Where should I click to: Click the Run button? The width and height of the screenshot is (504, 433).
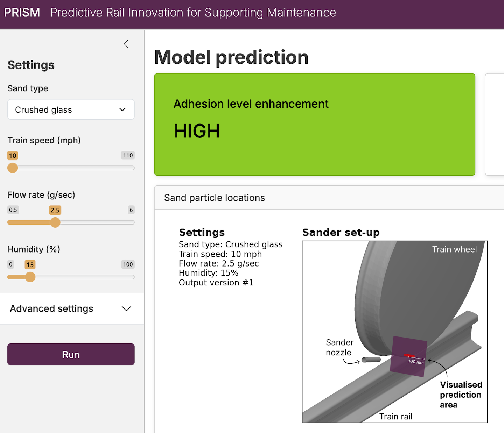71,354
